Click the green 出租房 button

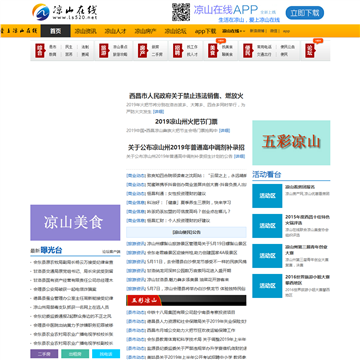tap(75, 354)
